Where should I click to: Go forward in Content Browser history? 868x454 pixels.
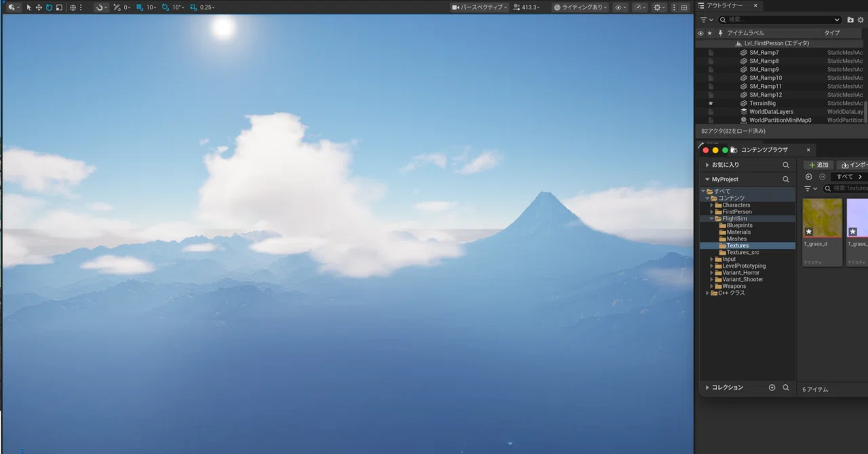tap(822, 177)
